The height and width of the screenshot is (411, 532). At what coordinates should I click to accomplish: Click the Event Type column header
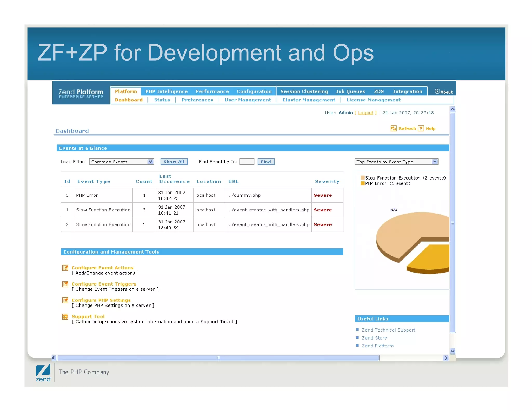coord(94,181)
